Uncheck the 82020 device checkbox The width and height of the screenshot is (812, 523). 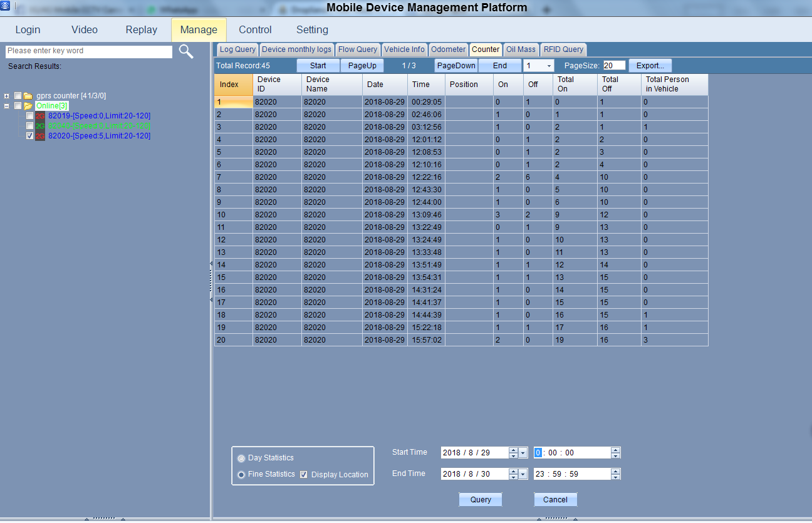[29, 136]
